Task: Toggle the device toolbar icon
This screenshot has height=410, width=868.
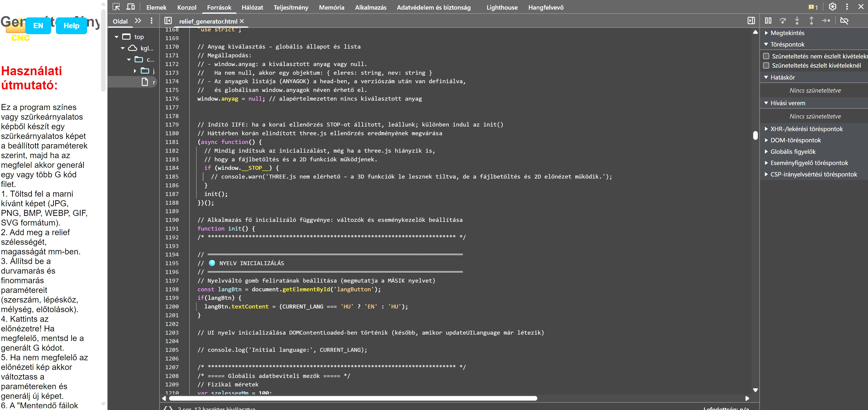Action: tap(130, 7)
